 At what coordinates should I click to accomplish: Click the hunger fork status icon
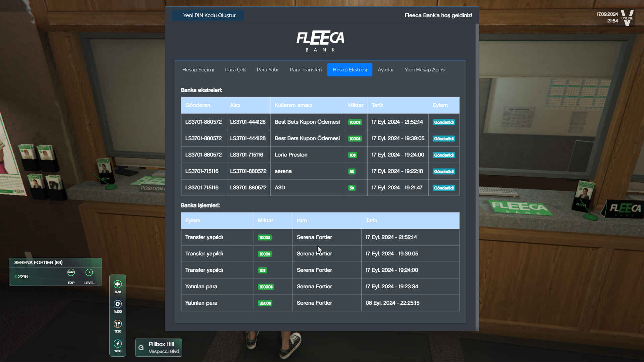click(118, 324)
